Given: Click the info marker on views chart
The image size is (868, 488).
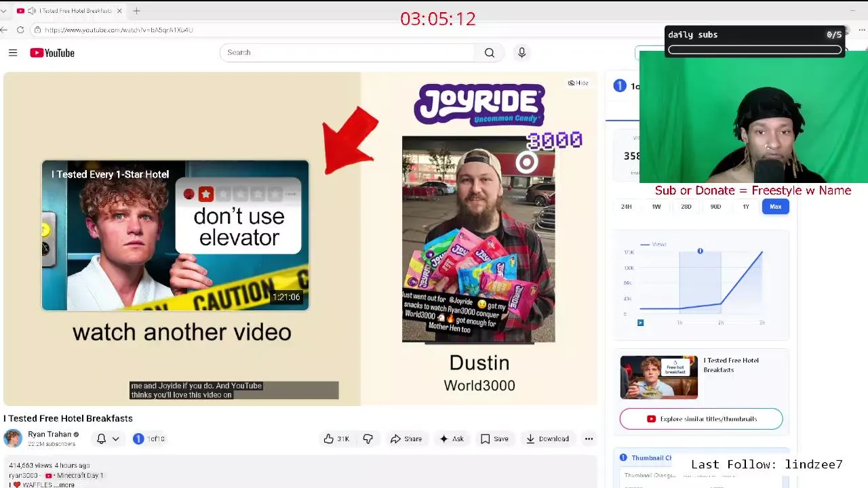Looking at the screenshot, I should point(700,251).
